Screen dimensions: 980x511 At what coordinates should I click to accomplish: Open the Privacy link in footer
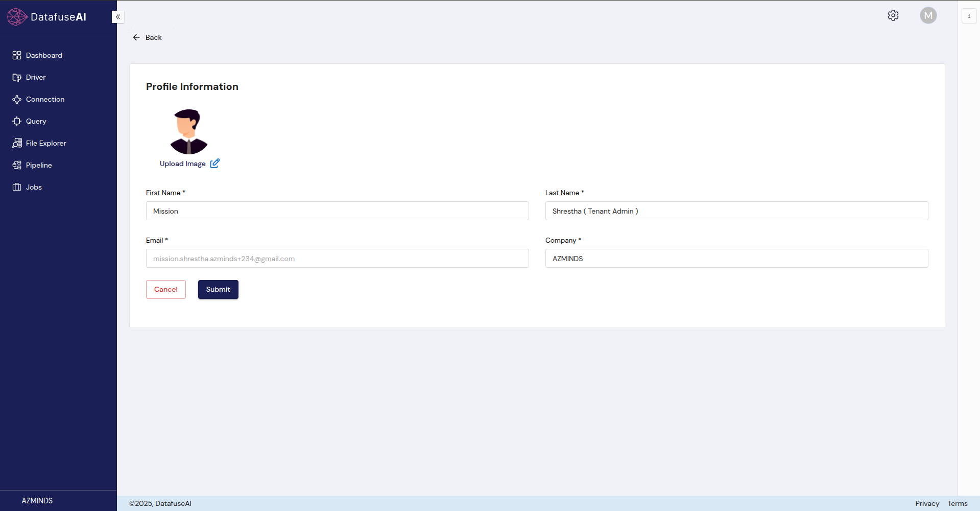[927, 504]
